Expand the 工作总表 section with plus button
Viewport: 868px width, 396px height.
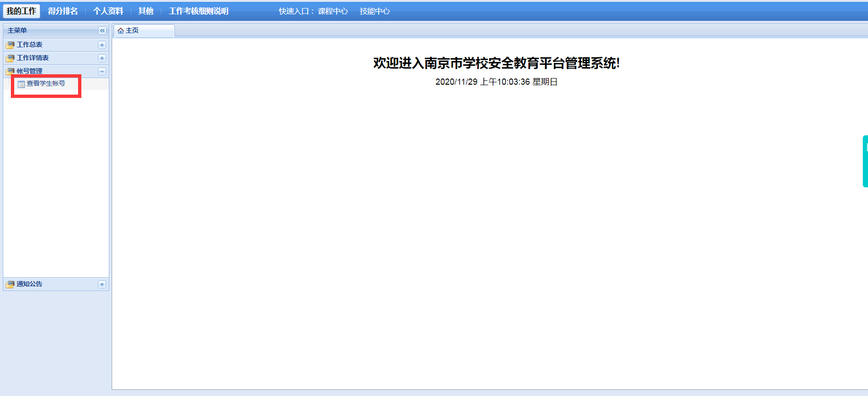pyautogui.click(x=102, y=45)
